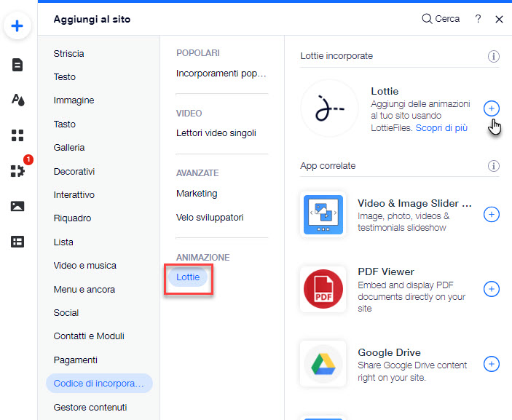This screenshot has height=420, width=512.
Task: Add the Lottie element with plus button
Action: tap(491, 108)
